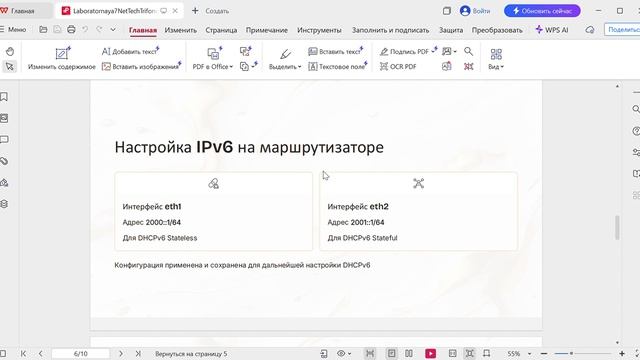This screenshot has height=360, width=640.
Task: Open the Изменить ribbon tab
Action: (180, 30)
